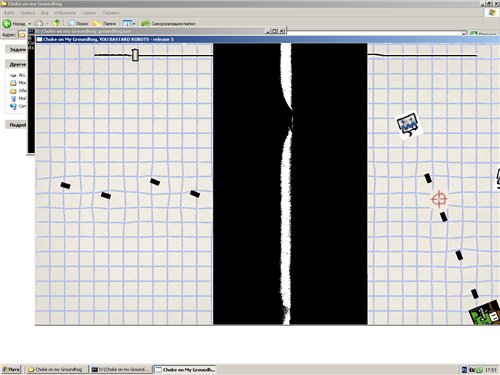Open the Back button history dropdown arrow
This screenshot has height=375, width=500.
[x=30, y=24]
